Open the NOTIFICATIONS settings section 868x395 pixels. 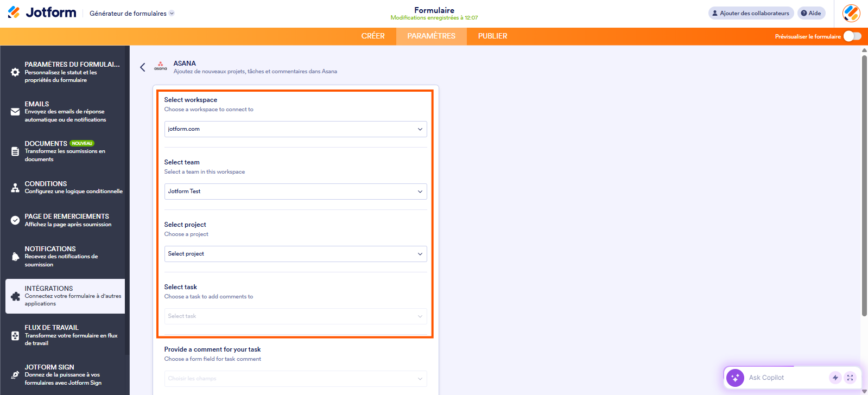tap(65, 257)
